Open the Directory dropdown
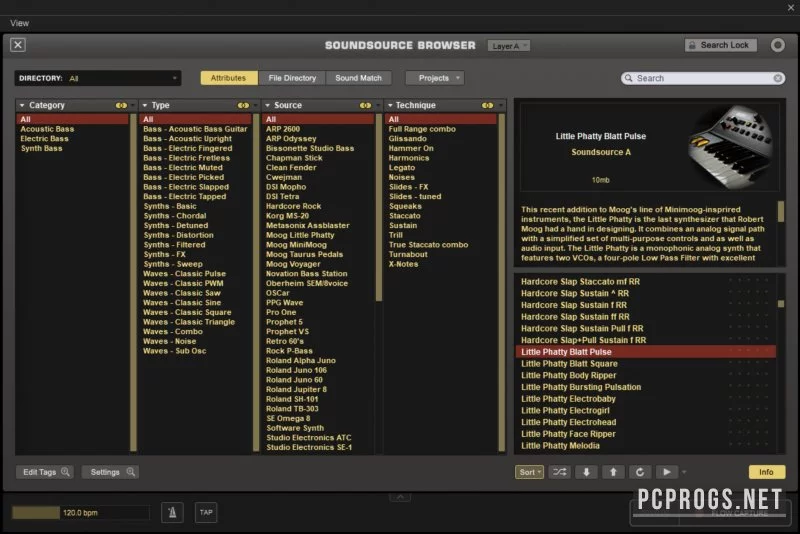The height and width of the screenshot is (534, 800). [x=98, y=78]
